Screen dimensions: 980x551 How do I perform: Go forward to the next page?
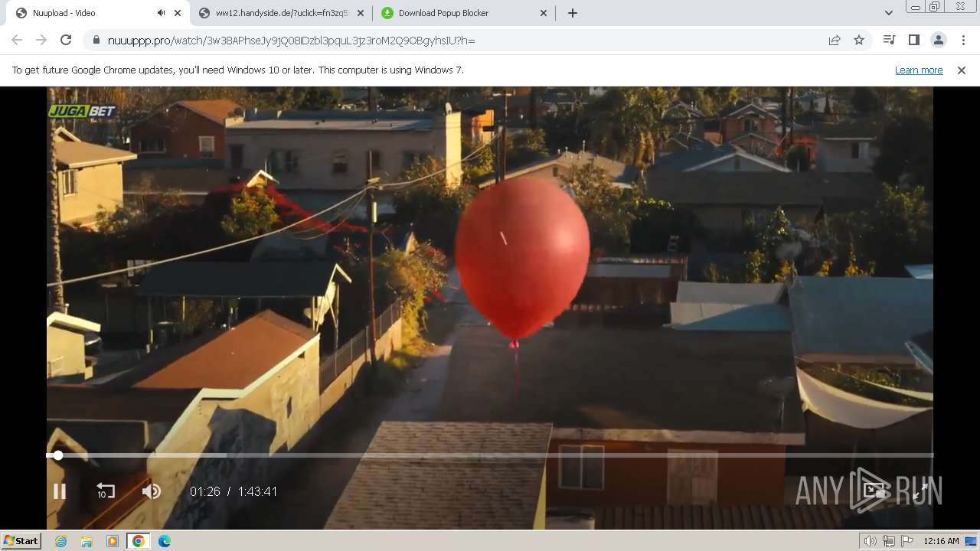tap(41, 41)
